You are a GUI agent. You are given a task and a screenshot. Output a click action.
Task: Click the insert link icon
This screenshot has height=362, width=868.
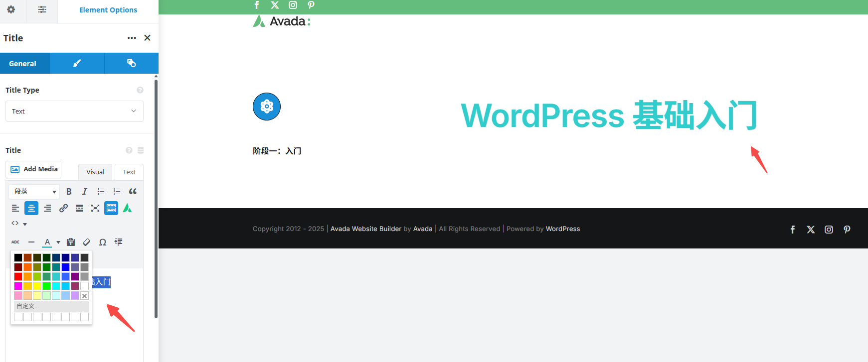63,208
